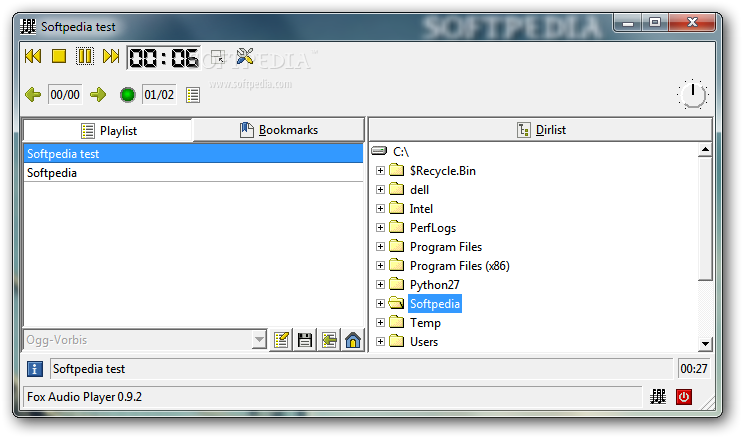Select the Temp folder label
The height and width of the screenshot is (438, 743).
[425, 322]
